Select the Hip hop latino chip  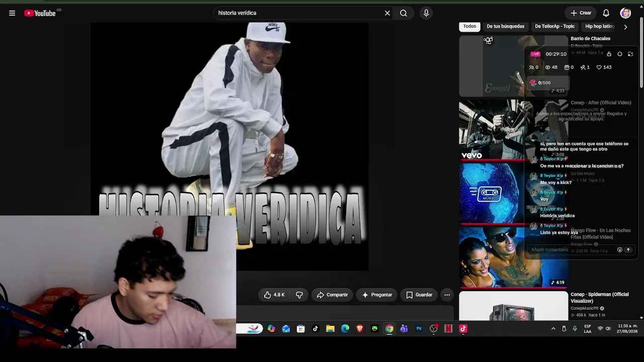pos(600,26)
